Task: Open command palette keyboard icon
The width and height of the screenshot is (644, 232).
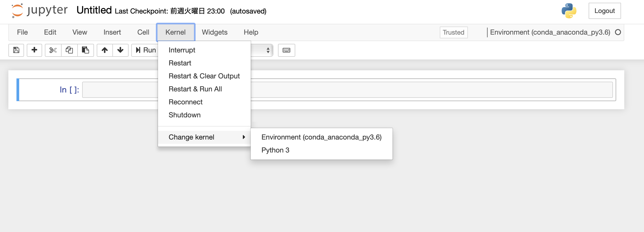Action: 287,50
